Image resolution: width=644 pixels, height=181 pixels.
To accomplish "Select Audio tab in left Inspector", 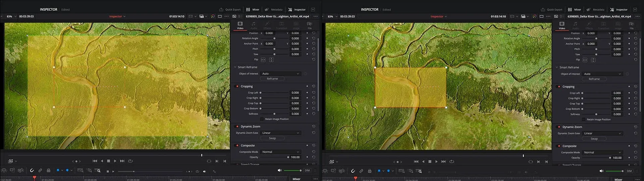I will coord(254,25).
